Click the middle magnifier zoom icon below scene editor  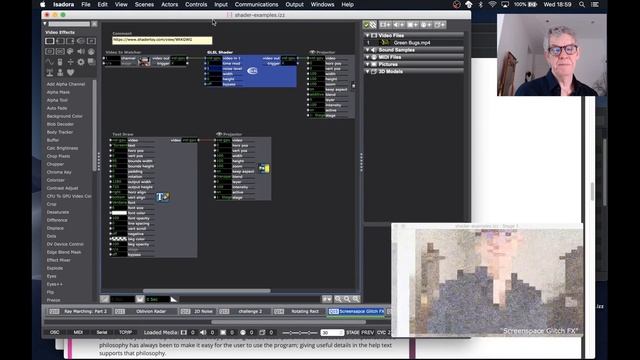point(347,299)
